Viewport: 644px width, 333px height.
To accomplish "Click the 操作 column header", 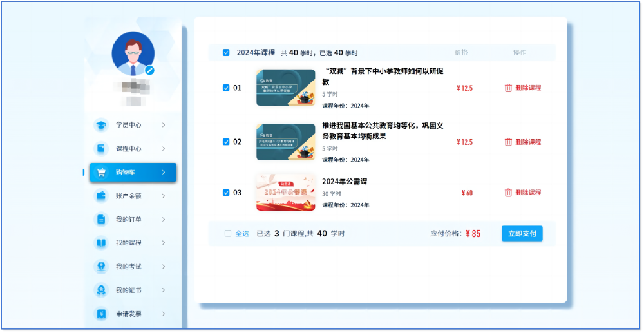I will point(520,53).
